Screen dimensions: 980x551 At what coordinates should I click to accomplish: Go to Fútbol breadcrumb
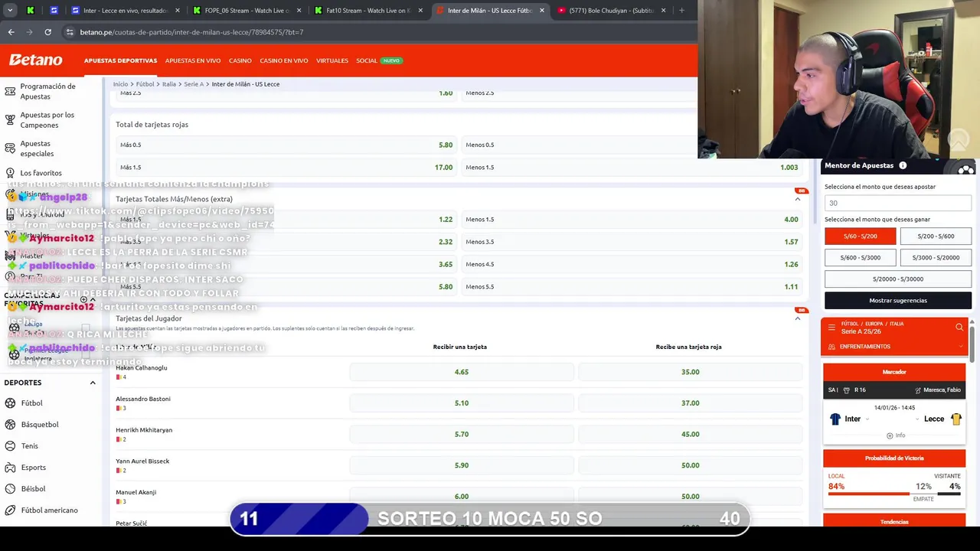[x=145, y=84]
